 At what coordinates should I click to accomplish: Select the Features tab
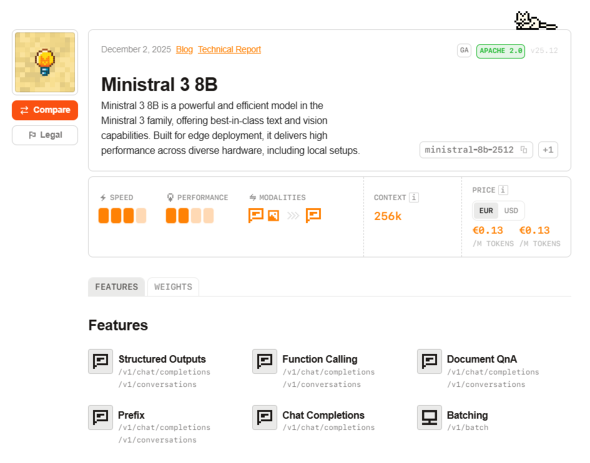[x=117, y=287]
